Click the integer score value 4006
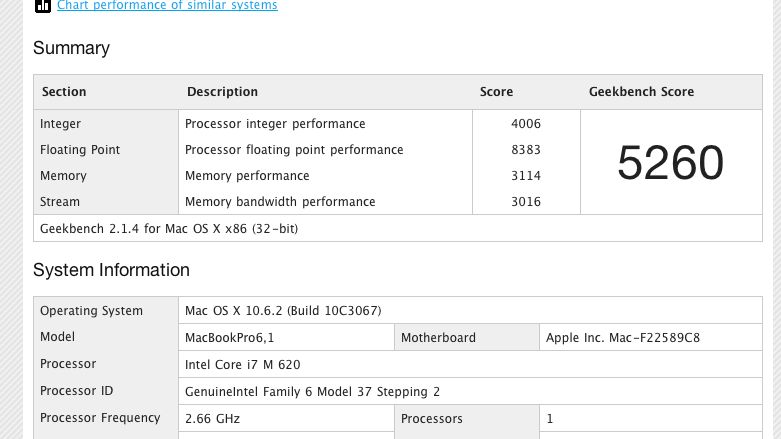Viewport: 781px width, 439px height. pyautogui.click(x=525, y=124)
